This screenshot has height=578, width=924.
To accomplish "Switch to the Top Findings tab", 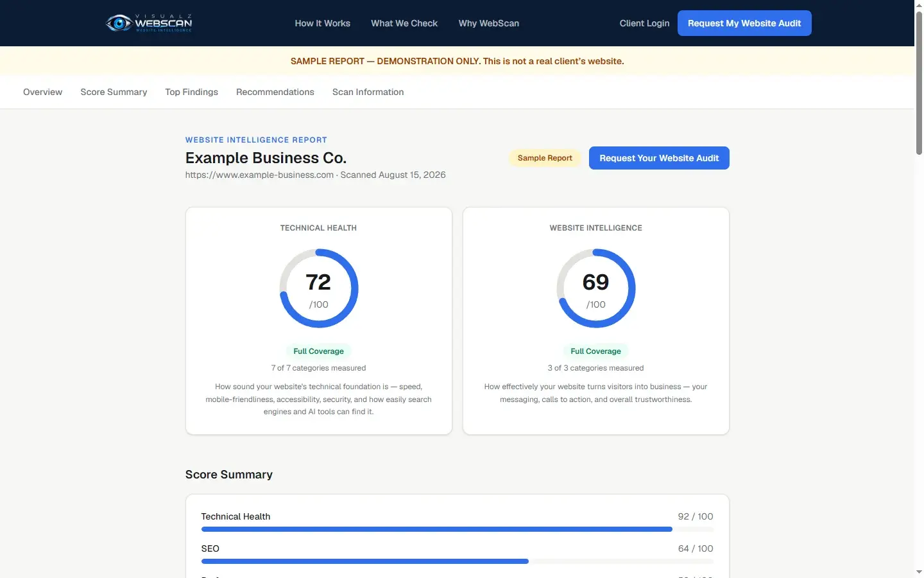I will coord(192,92).
